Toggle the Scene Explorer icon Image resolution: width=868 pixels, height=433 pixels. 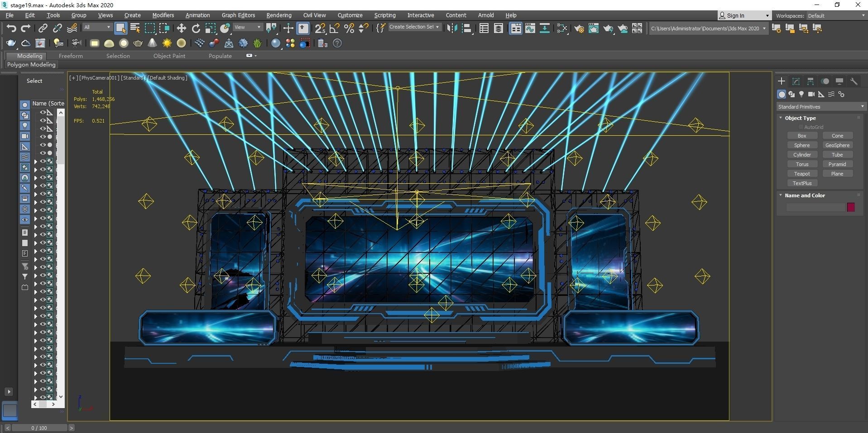484,29
